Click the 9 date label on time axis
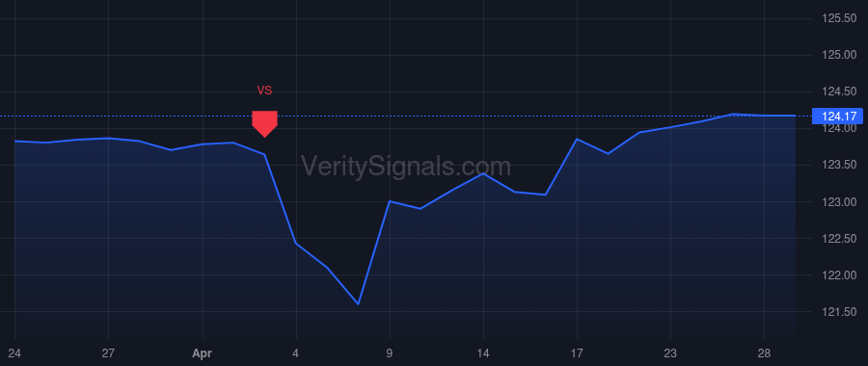Viewport: 868px width, 366px height. (x=390, y=353)
